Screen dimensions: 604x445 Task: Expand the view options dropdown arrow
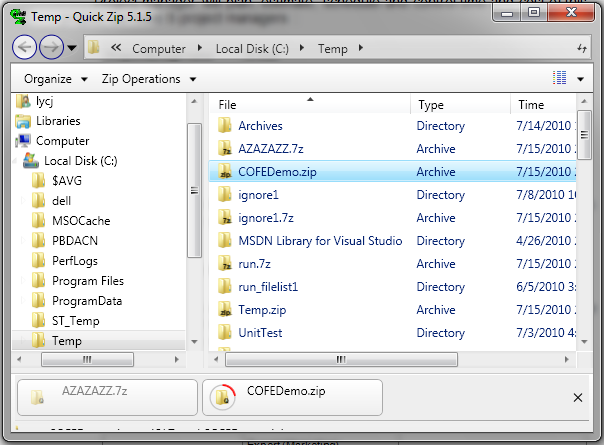coord(581,79)
